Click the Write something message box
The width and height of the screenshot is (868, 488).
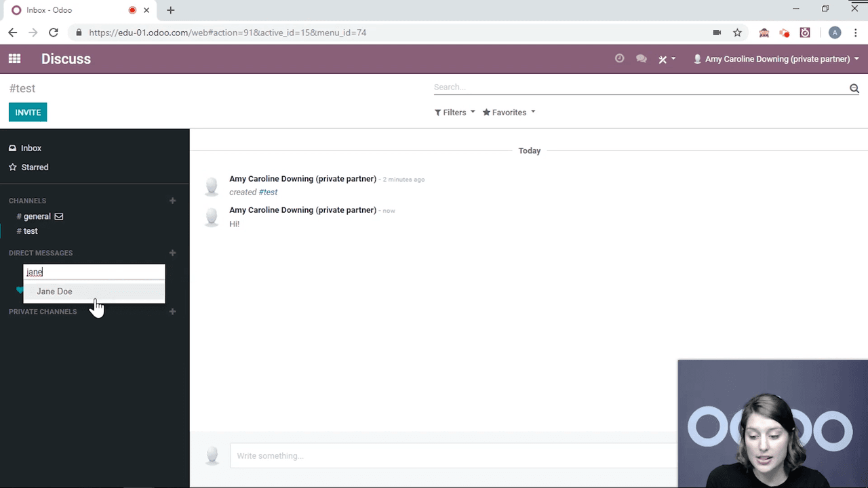pyautogui.click(x=448, y=455)
